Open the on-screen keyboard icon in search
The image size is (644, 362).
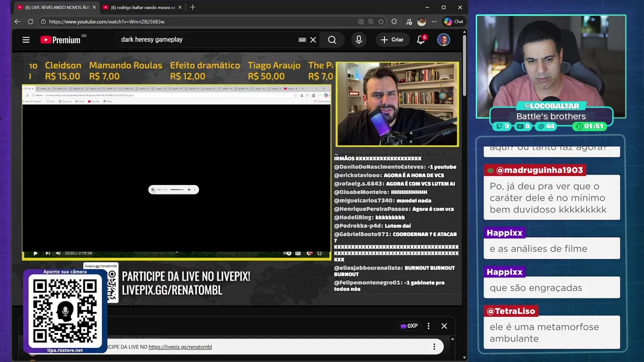tap(302, 40)
